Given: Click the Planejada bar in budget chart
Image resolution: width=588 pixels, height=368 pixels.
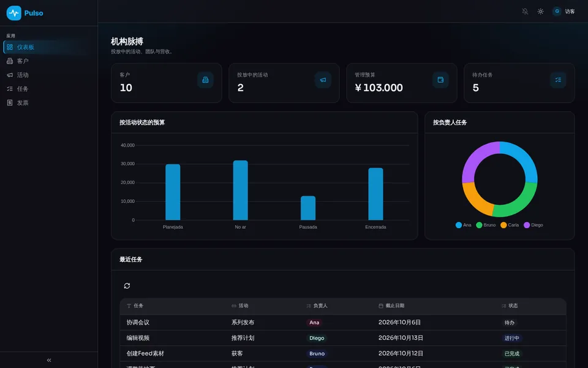Looking at the screenshot, I should click(x=173, y=192).
